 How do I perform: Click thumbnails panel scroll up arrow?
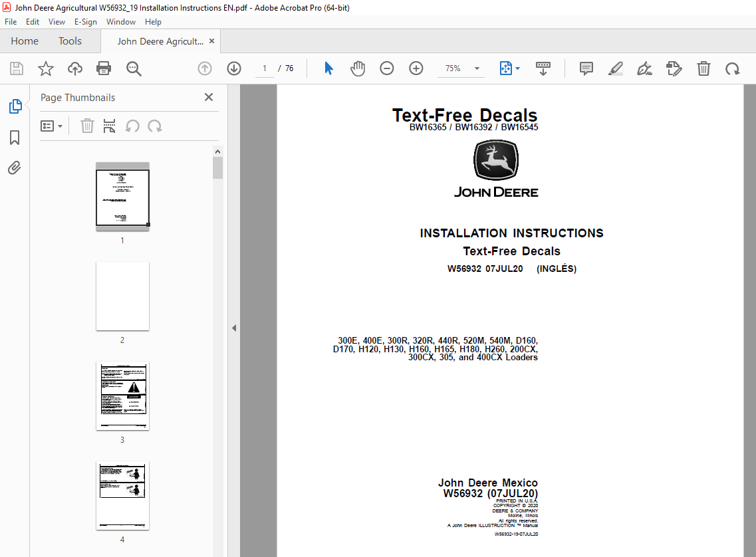click(x=218, y=152)
